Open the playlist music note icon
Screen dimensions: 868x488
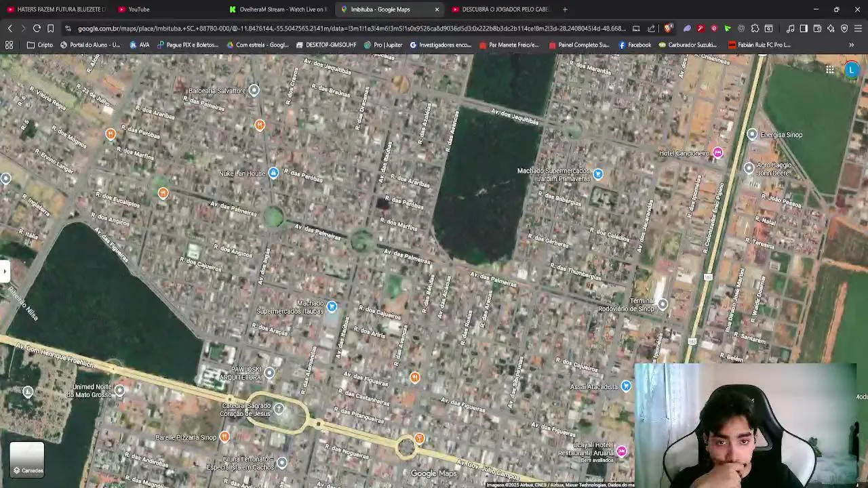pyautogui.click(x=790, y=28)
